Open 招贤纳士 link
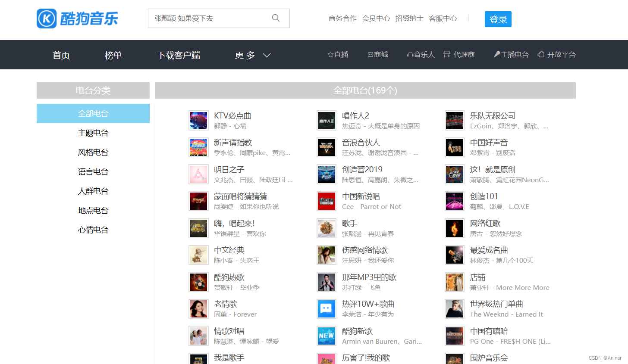This screenshot has height=364, width=628. coord(409,19)
